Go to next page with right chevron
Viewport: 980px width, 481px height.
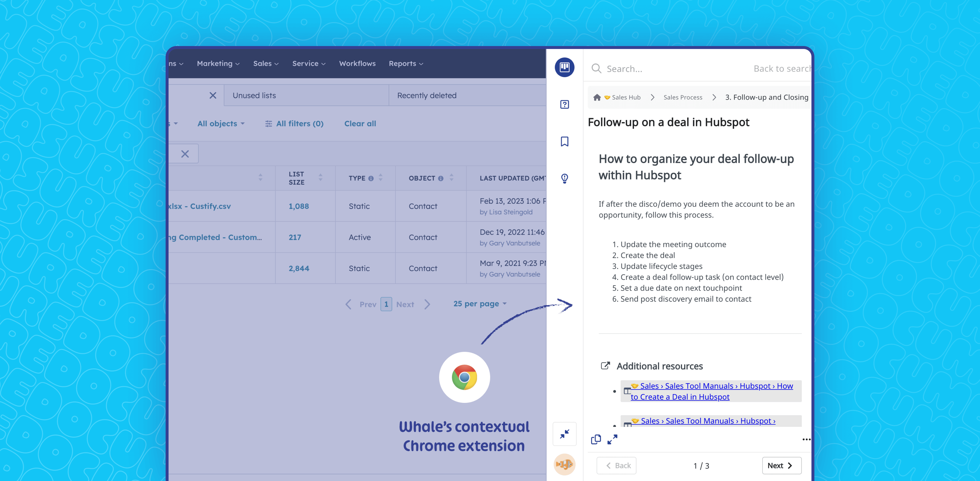tap(427, 304)
